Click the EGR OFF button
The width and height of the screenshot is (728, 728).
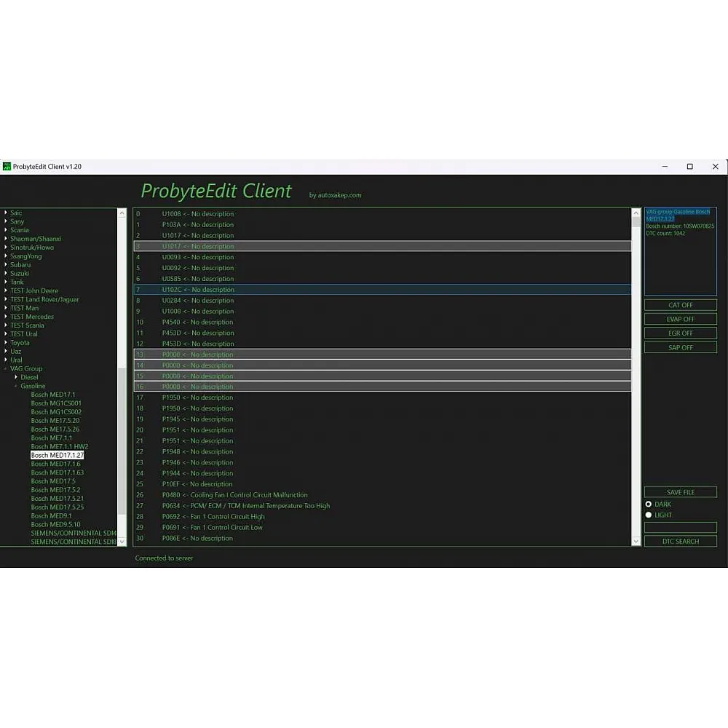point(680,333)
